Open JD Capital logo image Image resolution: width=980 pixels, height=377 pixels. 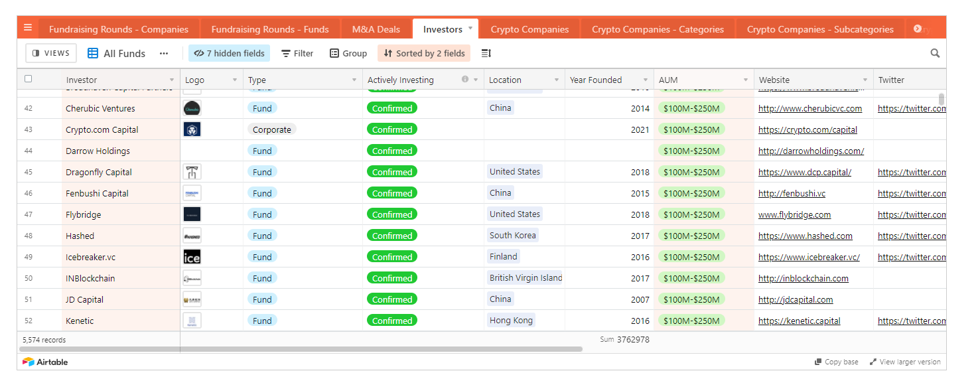(192, 299)
